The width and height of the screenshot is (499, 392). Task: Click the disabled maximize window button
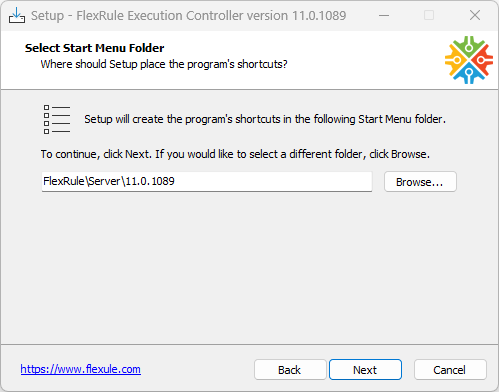tap(429, 15)
